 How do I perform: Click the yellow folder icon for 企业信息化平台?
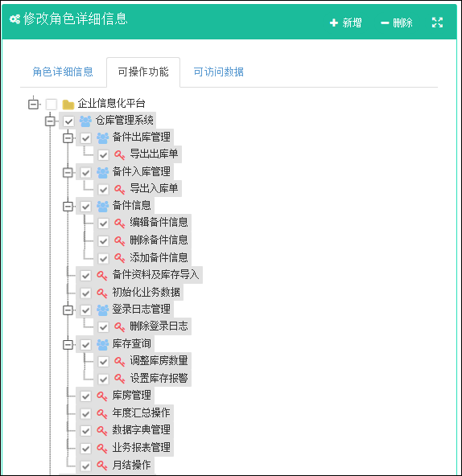68,105
